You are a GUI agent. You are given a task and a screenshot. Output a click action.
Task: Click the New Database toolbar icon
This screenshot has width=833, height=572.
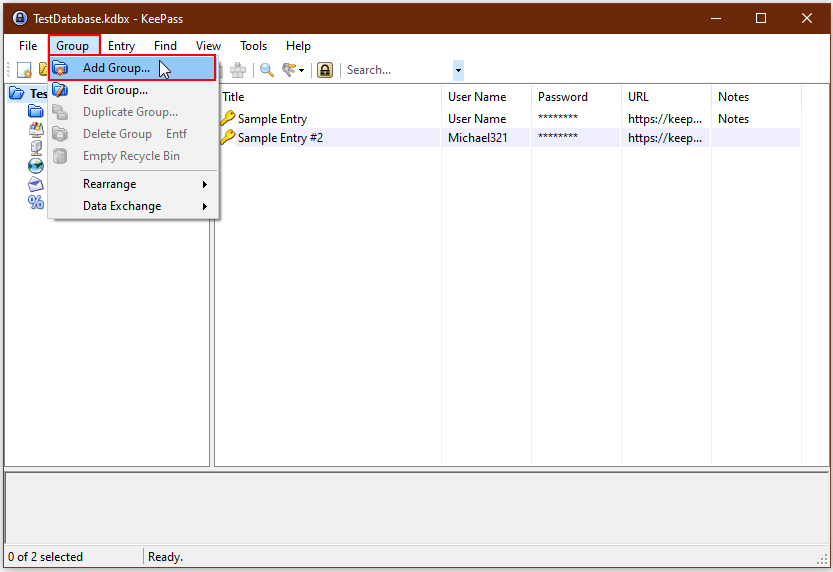(24, 70)
